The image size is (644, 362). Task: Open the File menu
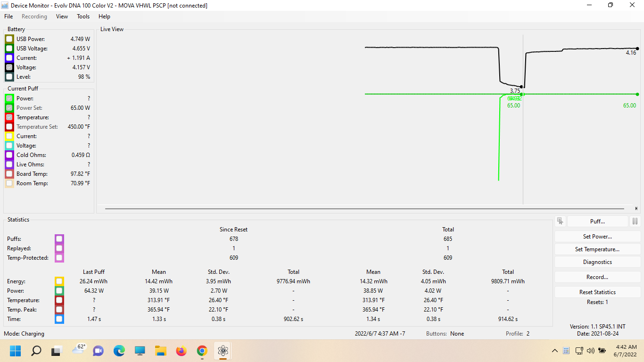click(x=8, y=16)
